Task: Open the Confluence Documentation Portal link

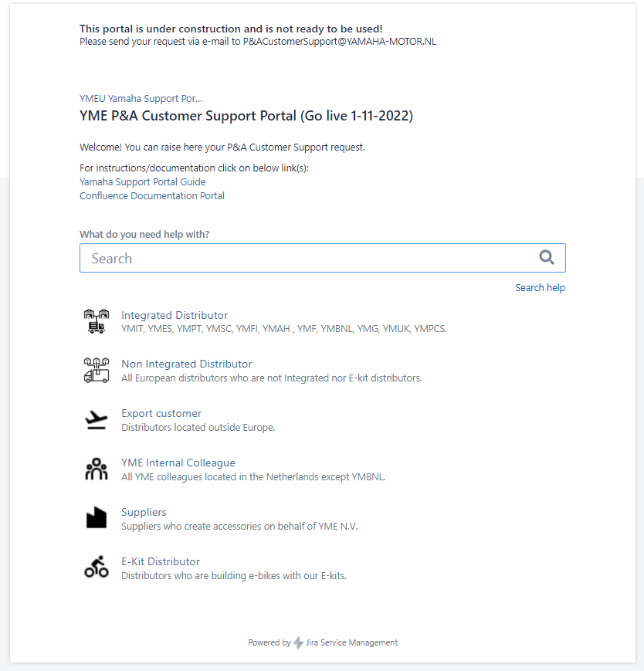Action: tap(152, 195)
